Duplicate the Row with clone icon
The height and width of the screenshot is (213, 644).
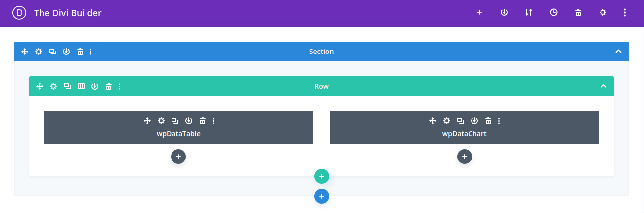(67, 86)
